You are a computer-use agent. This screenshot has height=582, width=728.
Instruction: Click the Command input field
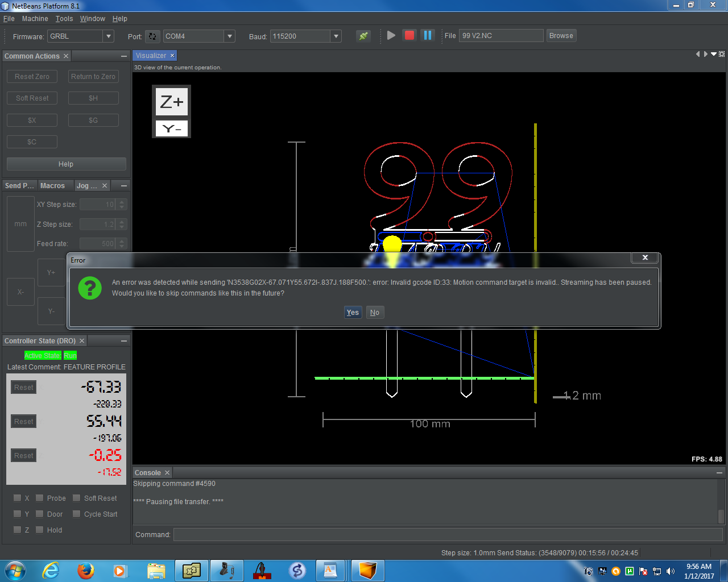pyautogui.click(x=448, y=534)
